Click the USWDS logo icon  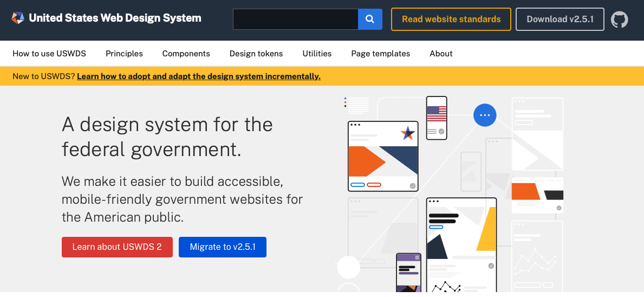tap(18, 18)
